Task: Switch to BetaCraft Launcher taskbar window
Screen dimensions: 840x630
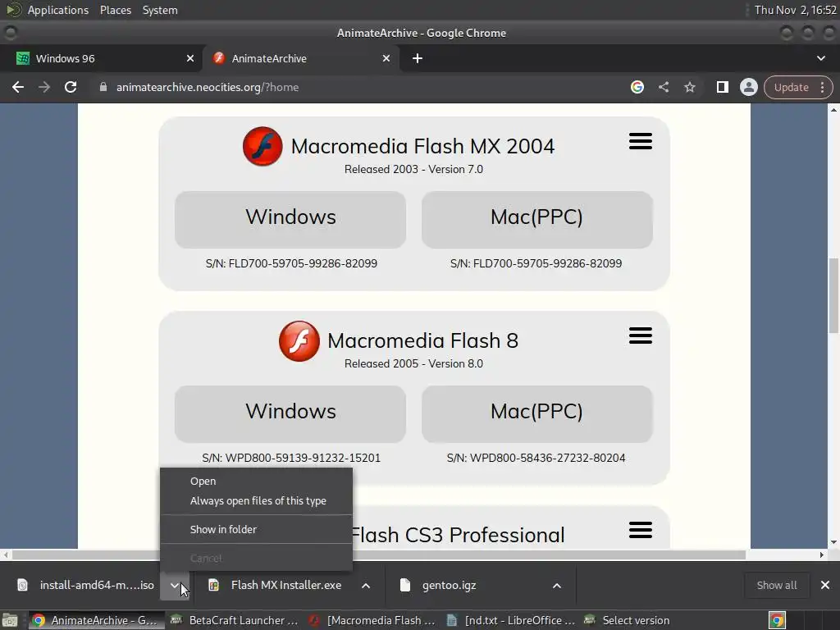Action: [x=235, y=620]
